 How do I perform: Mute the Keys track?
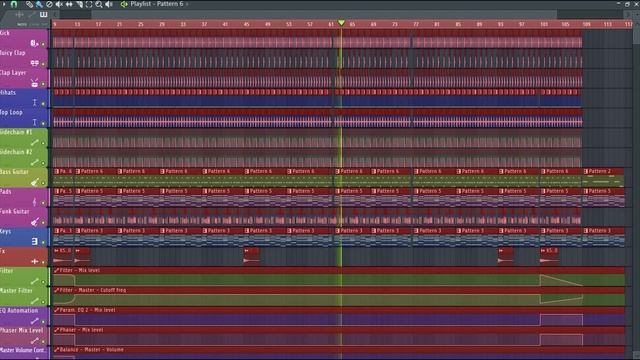[x=43, y=242]
